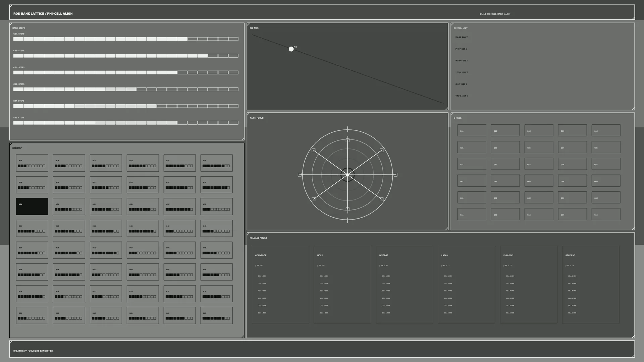Image resolution: width=644 pixels, height=362 pixels.
Task: Click the Q23 cell button
Action: click(x=539, y=147)
